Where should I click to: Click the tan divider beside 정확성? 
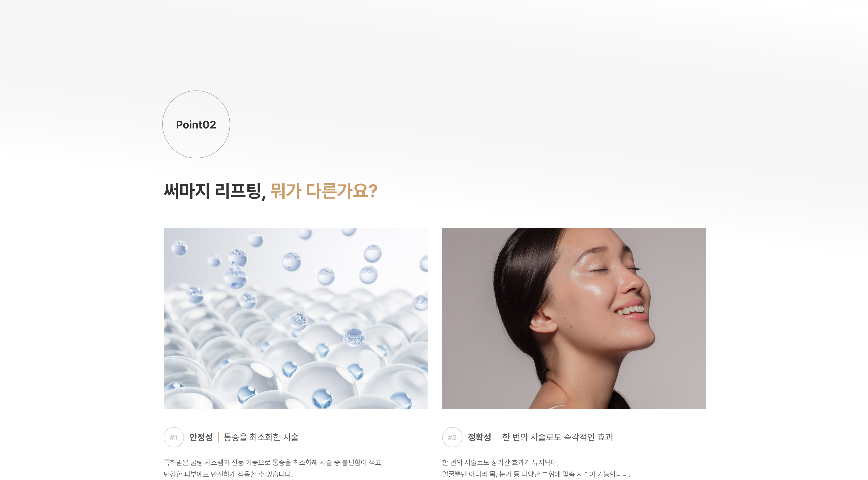[x=497, y=437]
